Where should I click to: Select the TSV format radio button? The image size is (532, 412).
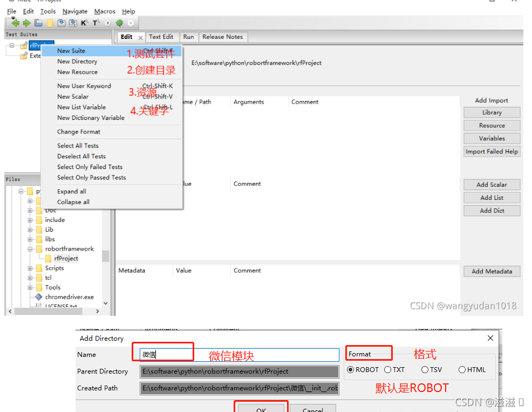pos(425,369)
